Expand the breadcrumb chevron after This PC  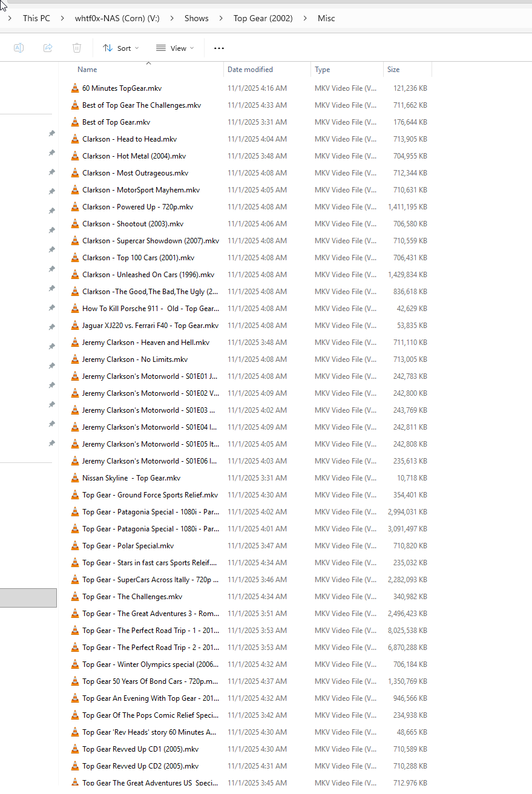coord(63,18)
